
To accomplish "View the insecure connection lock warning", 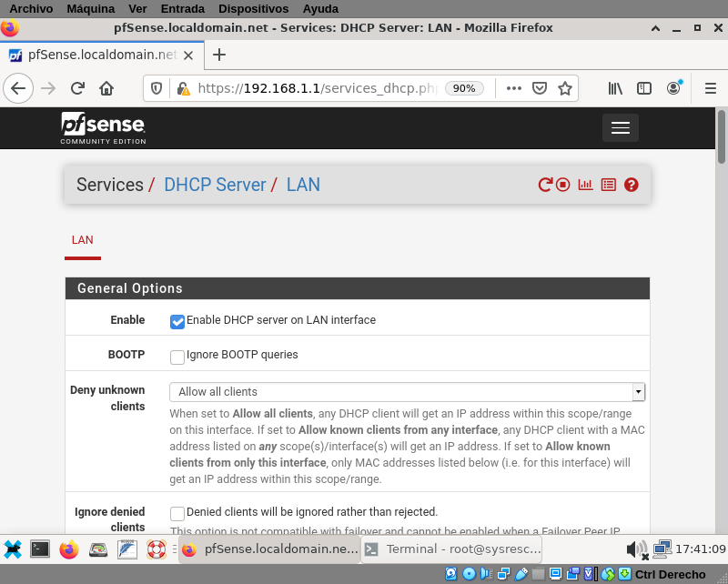I will pos(184,88).
